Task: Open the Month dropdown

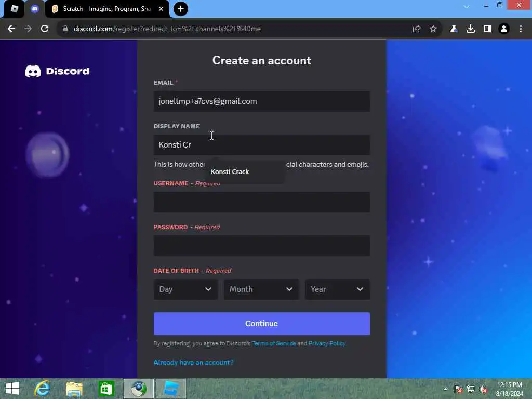Action: (261, 289)
